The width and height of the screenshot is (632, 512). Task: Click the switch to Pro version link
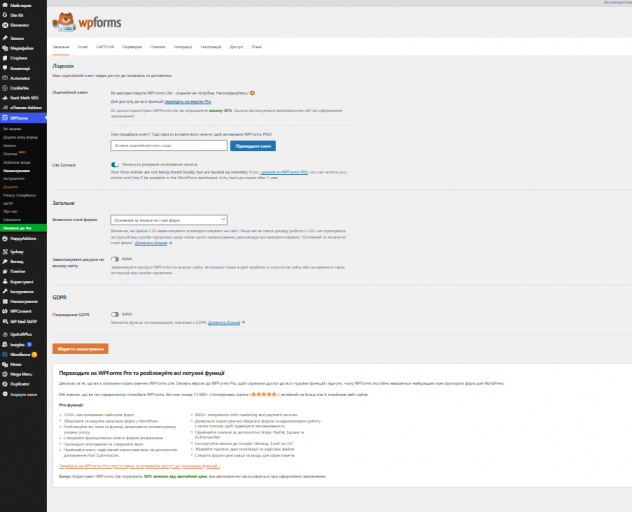pyautogui.click(x=188, y=102)
